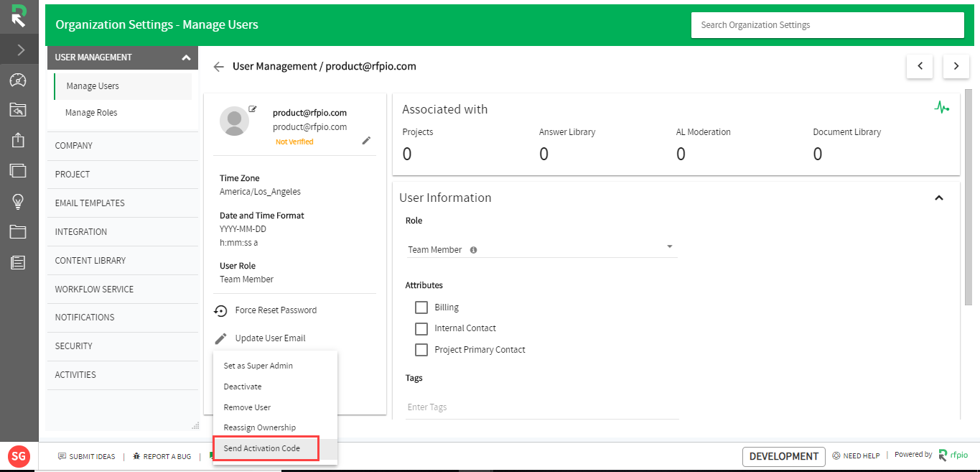Click the SUBMIT IDEAS link
This screenshot has height=472, width=980.
[x=92, y=457]
